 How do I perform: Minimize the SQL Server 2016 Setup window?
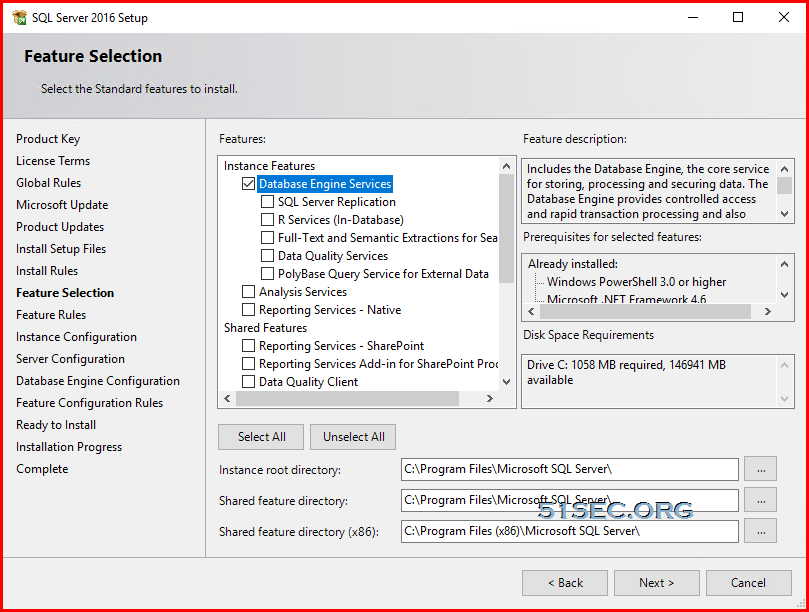(x=693, y=18)
